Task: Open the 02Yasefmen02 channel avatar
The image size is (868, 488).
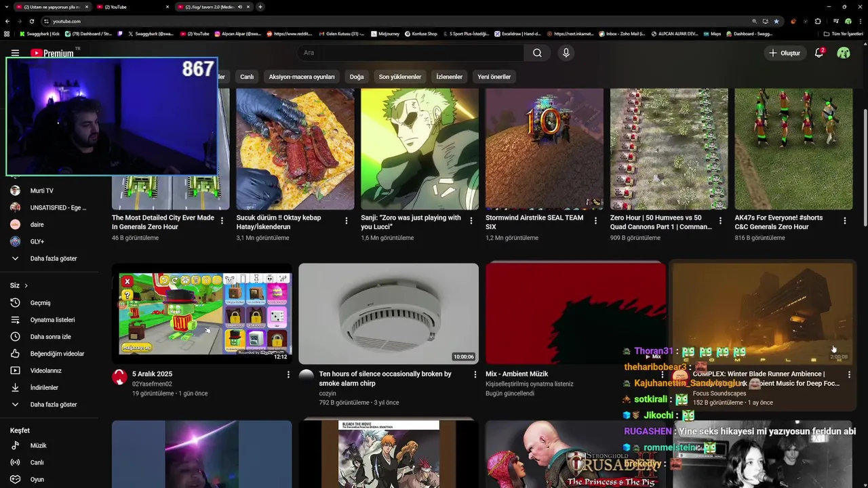Action: click(119, 378)
